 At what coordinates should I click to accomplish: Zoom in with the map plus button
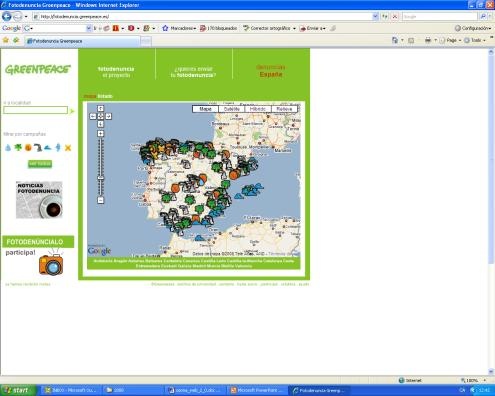click(101, 134)
